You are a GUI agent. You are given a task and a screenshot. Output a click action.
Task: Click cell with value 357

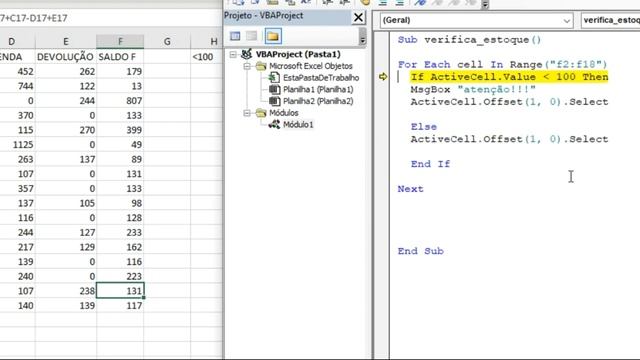coord(17,189)
